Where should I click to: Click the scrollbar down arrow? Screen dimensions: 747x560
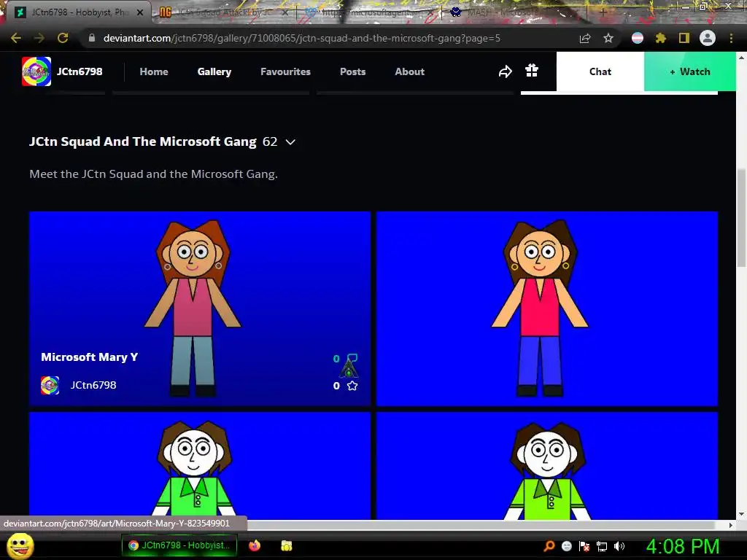741,514
